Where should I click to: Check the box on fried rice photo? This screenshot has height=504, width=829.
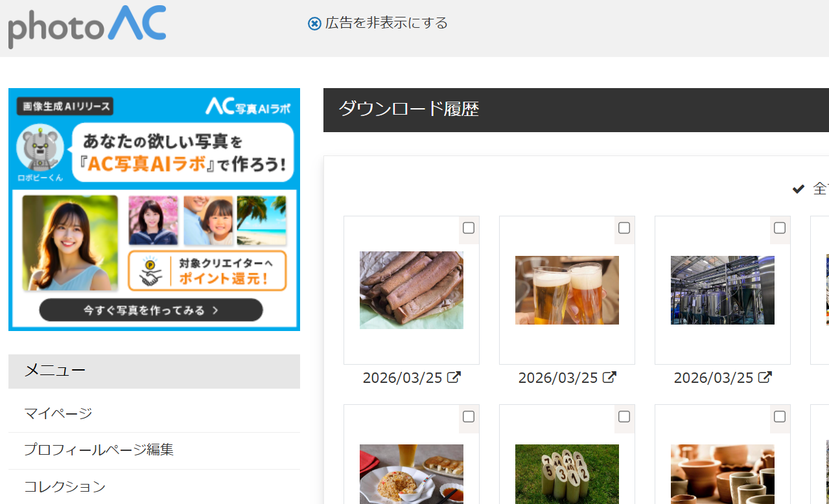click(469, 417)
